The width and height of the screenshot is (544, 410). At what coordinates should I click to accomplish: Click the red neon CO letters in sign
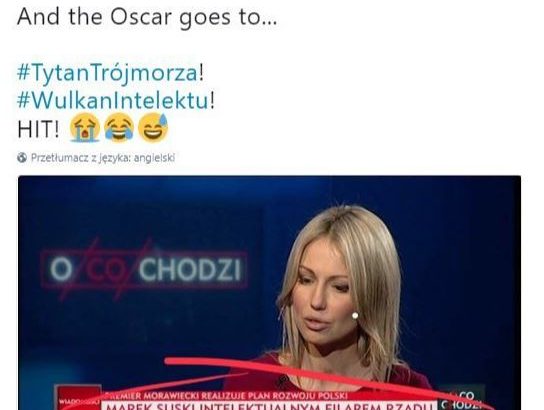[x=107, y=270]
